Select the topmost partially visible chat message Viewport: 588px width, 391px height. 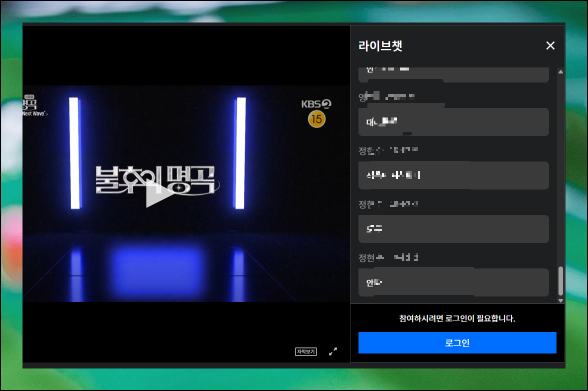pyautogui.click(x=453, y=74)
